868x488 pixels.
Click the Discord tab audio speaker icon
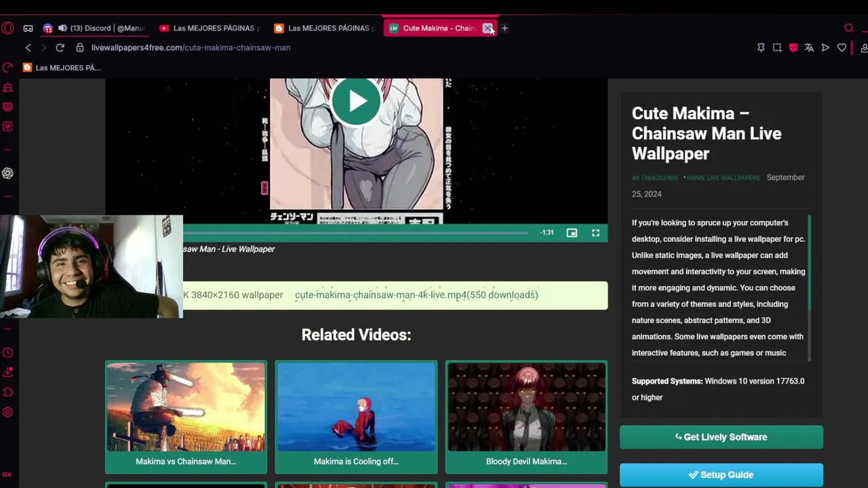(x=62, y=28)
